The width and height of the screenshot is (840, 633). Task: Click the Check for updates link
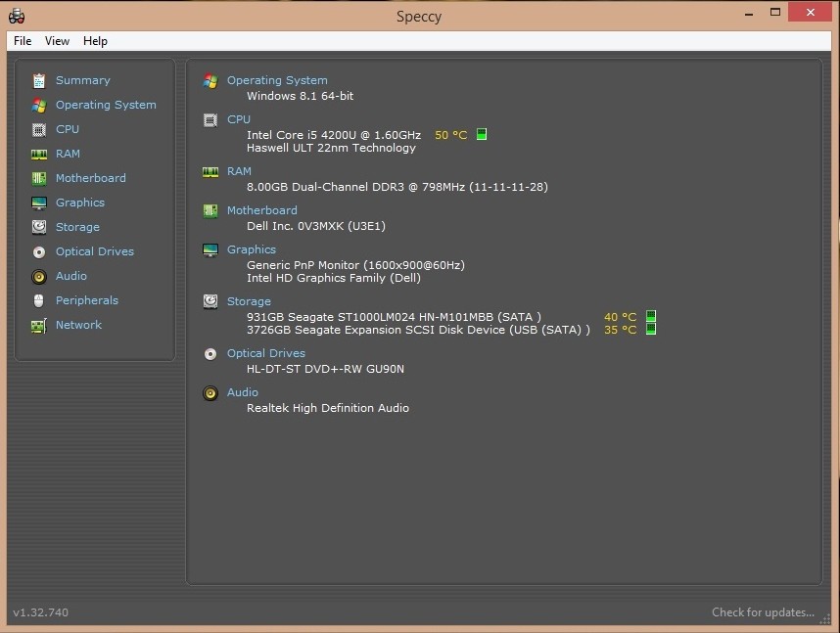coord(763,612)
